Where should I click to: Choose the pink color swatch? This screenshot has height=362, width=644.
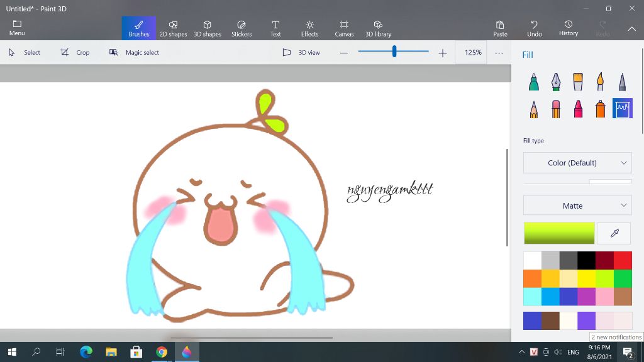pos(604,297)
